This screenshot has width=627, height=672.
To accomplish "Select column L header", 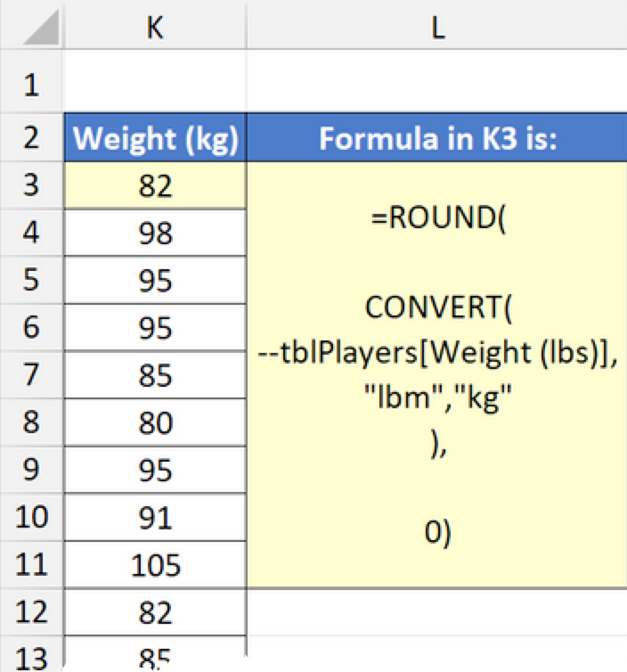I will pos(436,28).
